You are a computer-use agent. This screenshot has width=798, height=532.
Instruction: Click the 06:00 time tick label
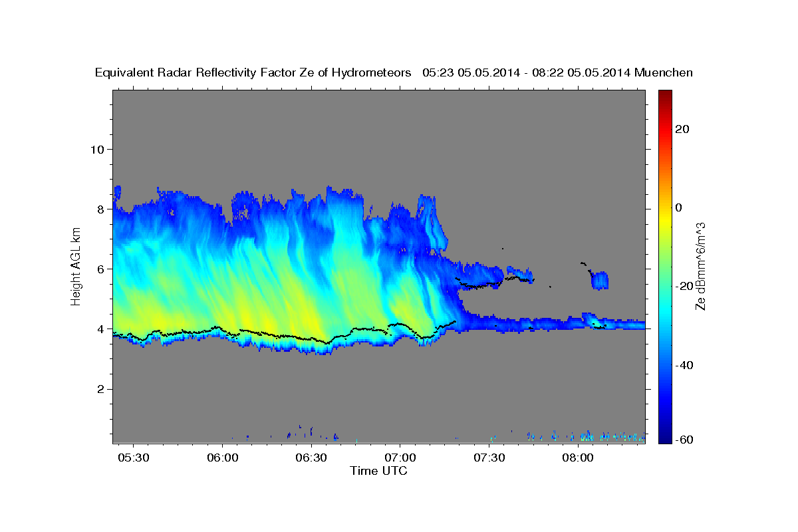click(222, 458)
